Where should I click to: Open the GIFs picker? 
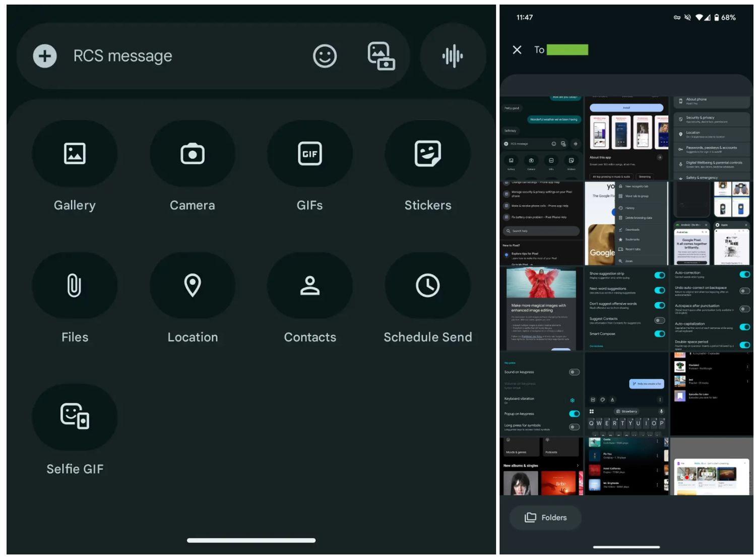[x=309, y=154]
